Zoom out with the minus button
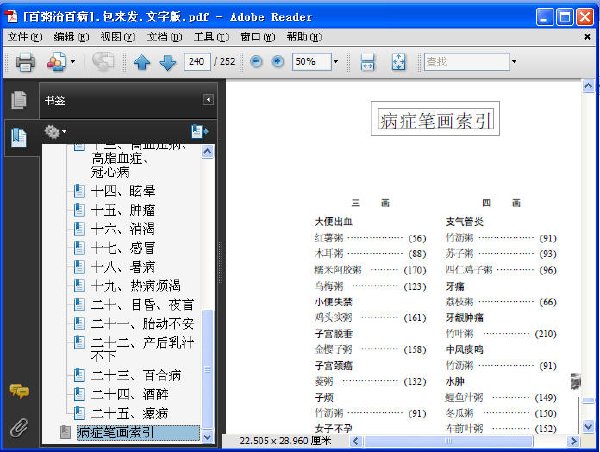This screenshot has width=600, height=452. point(256,61)
